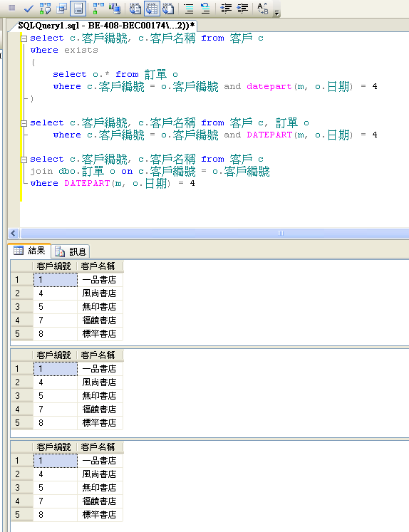Select 風尚書店 cell in second result grid
The height and width of the screenshot is (532, 409).
[x=100, y=382]
